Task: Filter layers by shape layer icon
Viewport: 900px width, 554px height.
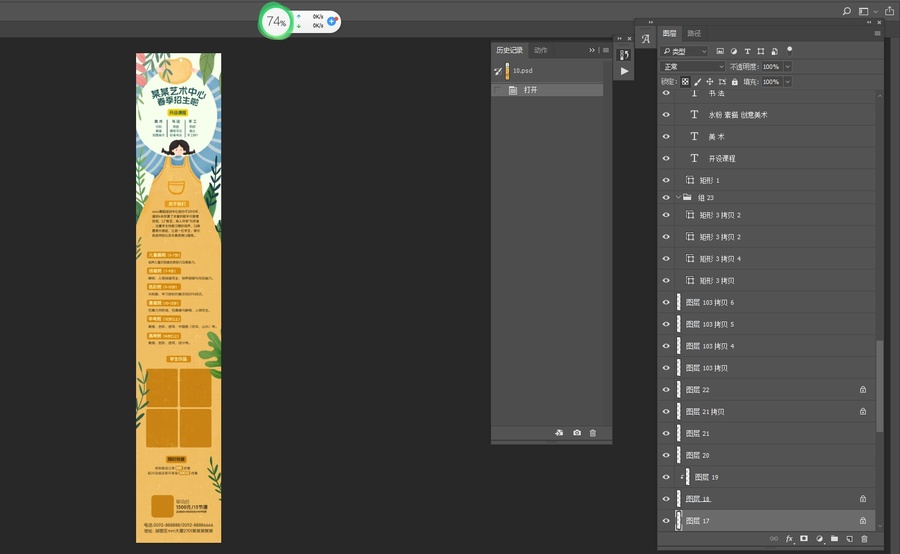Action: (x=761, y=51)
